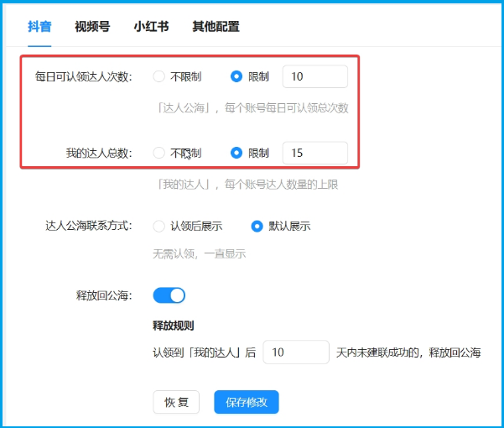The image size is (504, 428).
Task: Click the release days field showing 10
Action: (296, 352)
